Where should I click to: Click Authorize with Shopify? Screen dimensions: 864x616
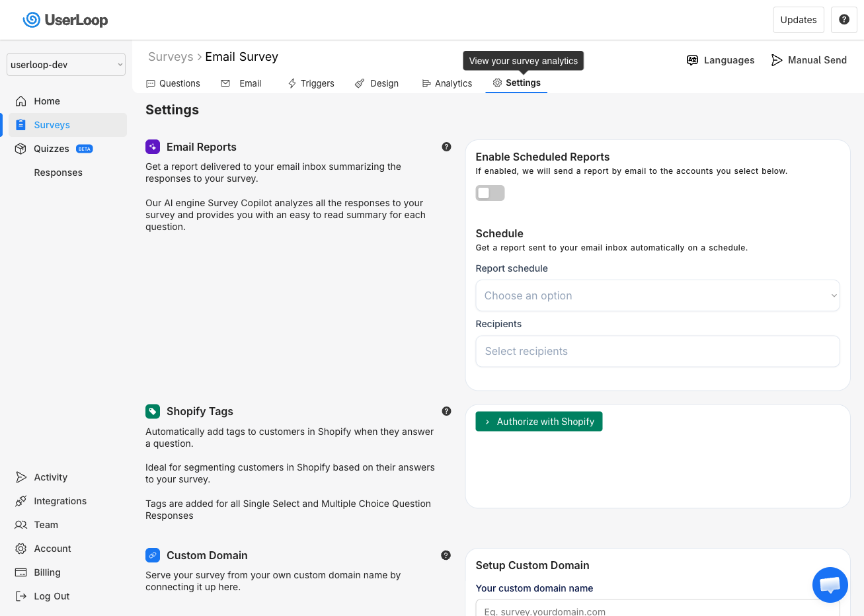(x=539, y=421)
